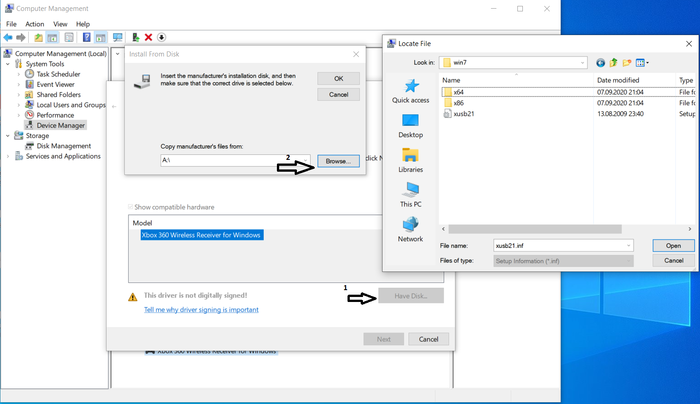Click Cancel in the driver wizard

(x=428, y=339)
